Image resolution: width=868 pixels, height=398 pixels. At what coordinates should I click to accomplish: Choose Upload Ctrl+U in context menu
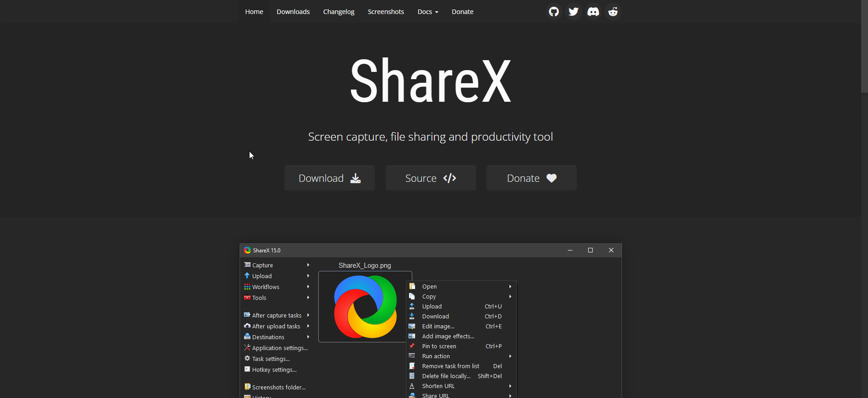pyautogui.click(x=462, y=306)
